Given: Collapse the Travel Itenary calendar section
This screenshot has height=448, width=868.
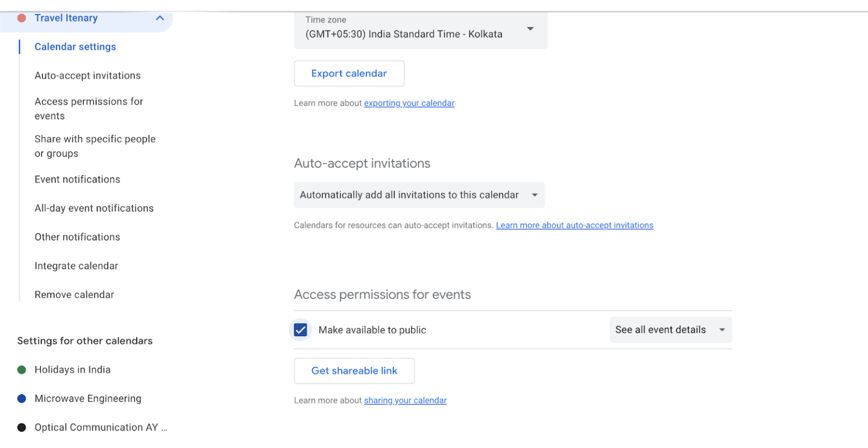Looking at the screenshot, I should [x=160, y=18].
